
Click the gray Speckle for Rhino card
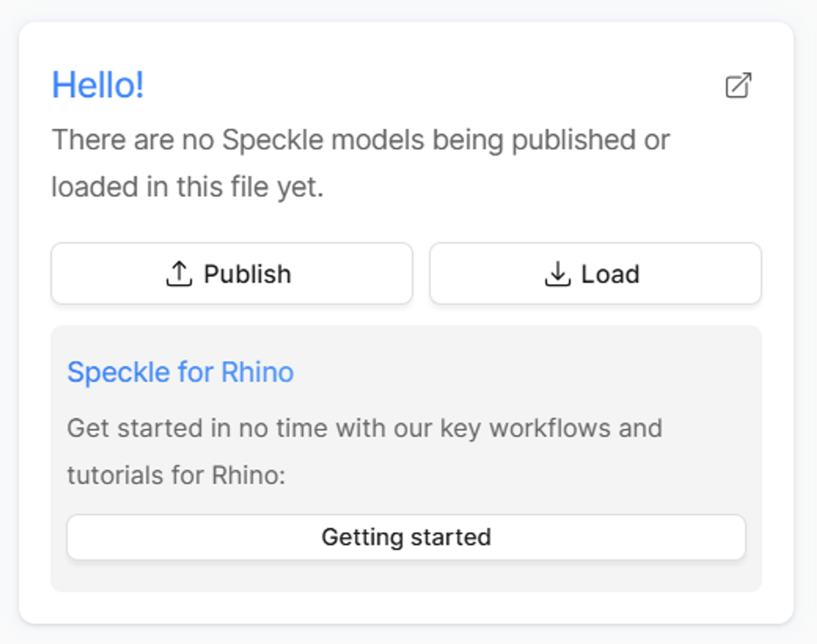[x=406, y=459]
